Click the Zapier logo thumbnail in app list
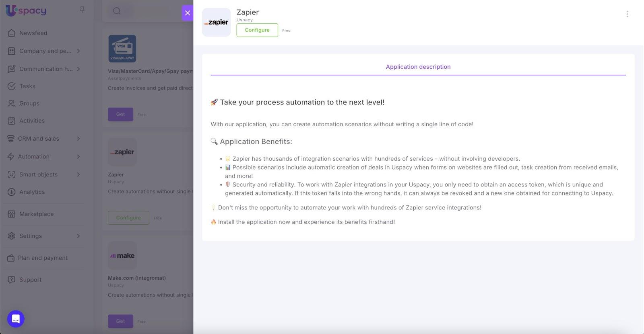Viewport: 644px width, 334px height. point(122,152)
